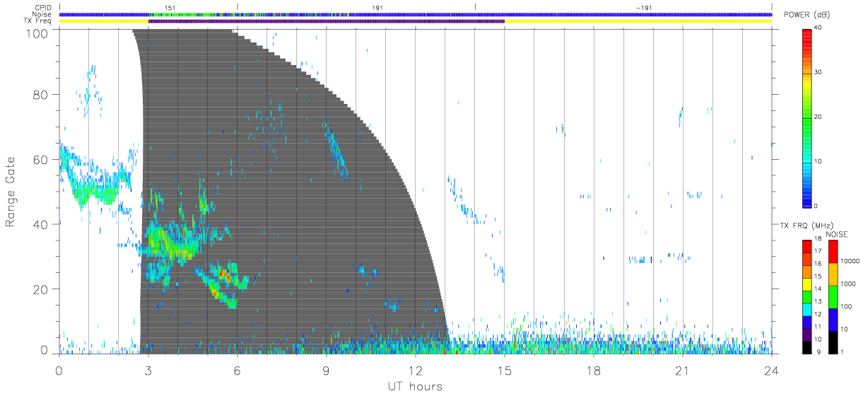This screenshot has width=868, height=401.
Task: Click the 100 tick on the Range Gate axis
Action: pos(37,33)
